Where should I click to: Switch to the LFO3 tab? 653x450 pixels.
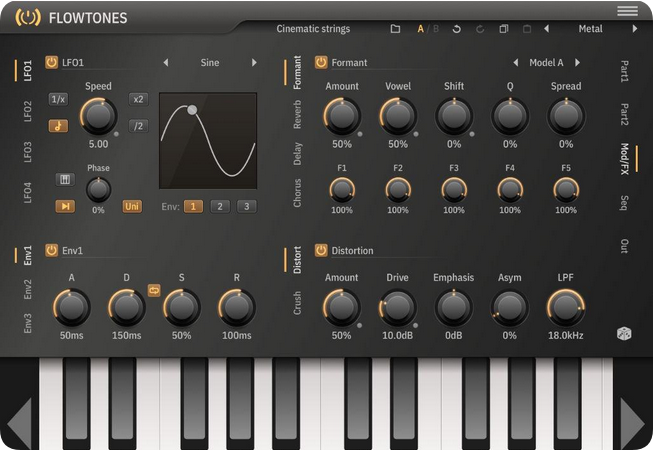(x=27, y=152)
